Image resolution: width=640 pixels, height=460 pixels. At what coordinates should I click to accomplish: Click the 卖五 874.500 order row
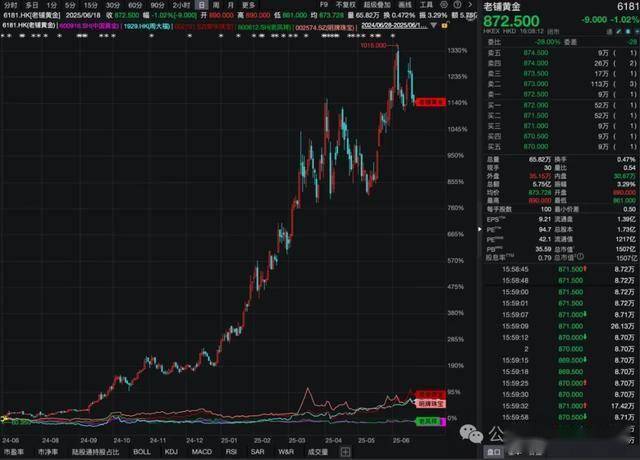(562, 53)
